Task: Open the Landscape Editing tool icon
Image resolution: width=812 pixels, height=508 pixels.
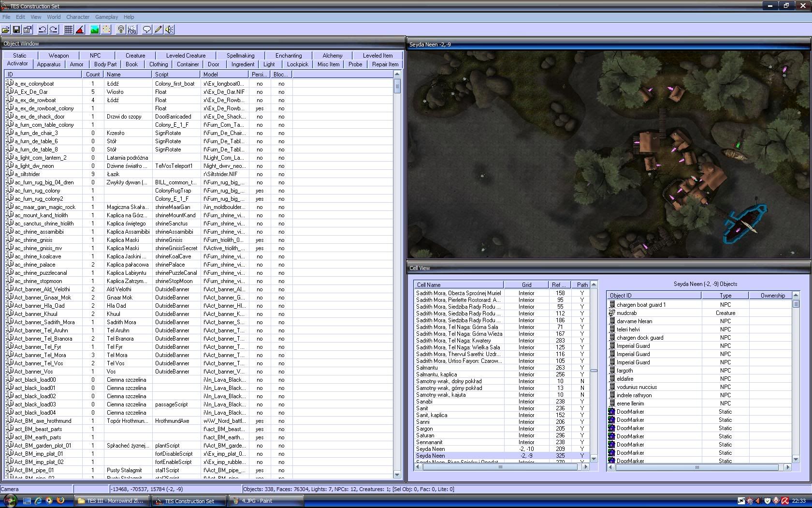Action: coord(95,30)
